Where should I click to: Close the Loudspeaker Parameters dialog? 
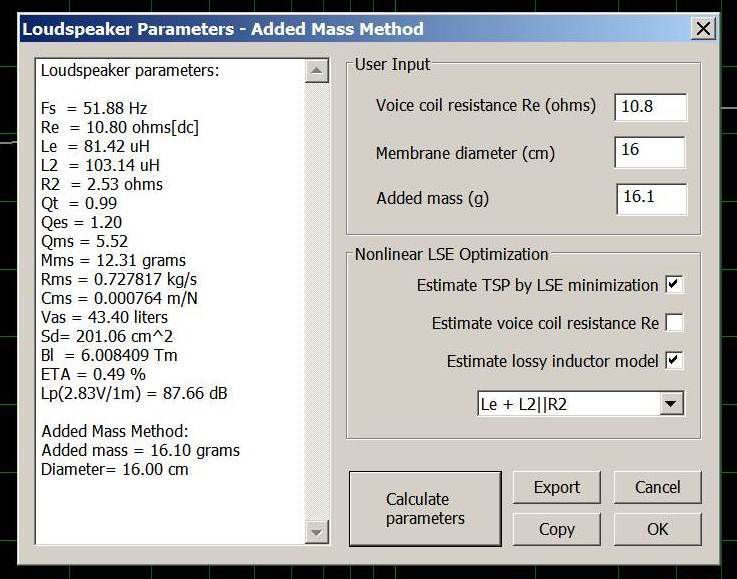point(703,29)
